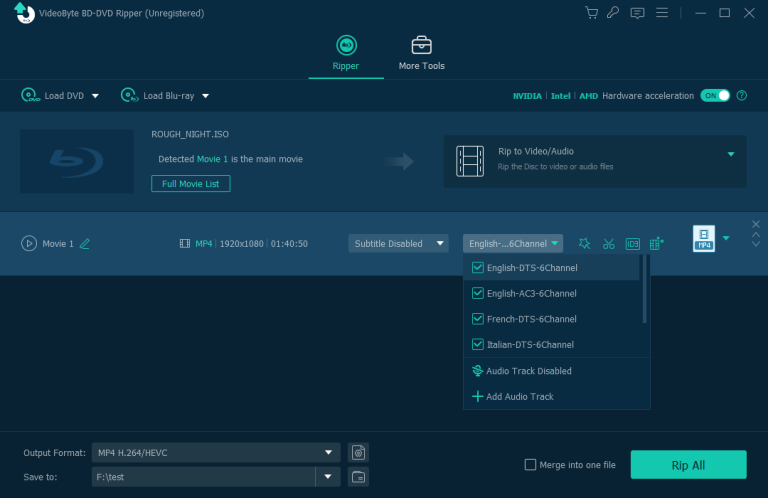
Task: Enable Merge into one file checkbox
Action: (x=530, y=465)
